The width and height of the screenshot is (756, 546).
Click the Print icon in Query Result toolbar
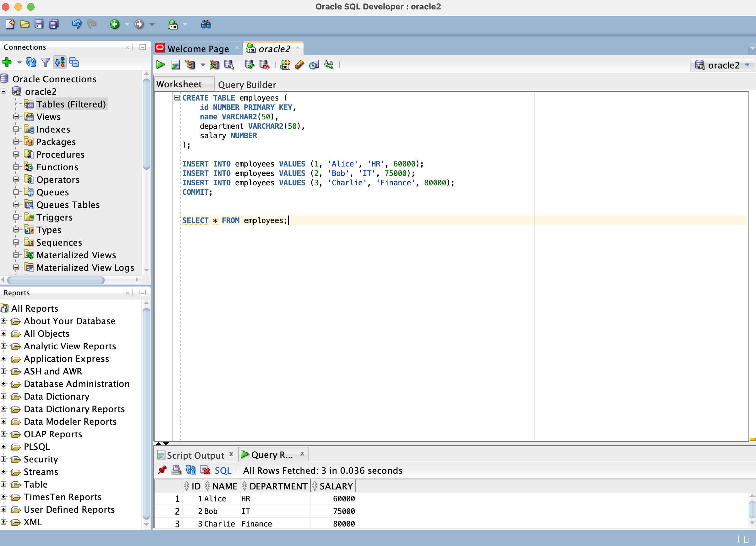[176, 470]
